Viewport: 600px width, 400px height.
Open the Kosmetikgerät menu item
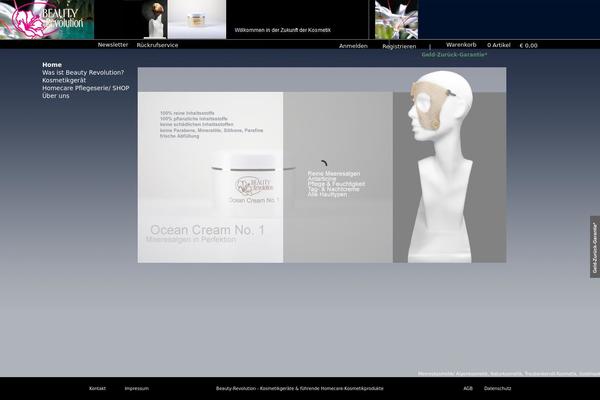(x=64, y=80)
